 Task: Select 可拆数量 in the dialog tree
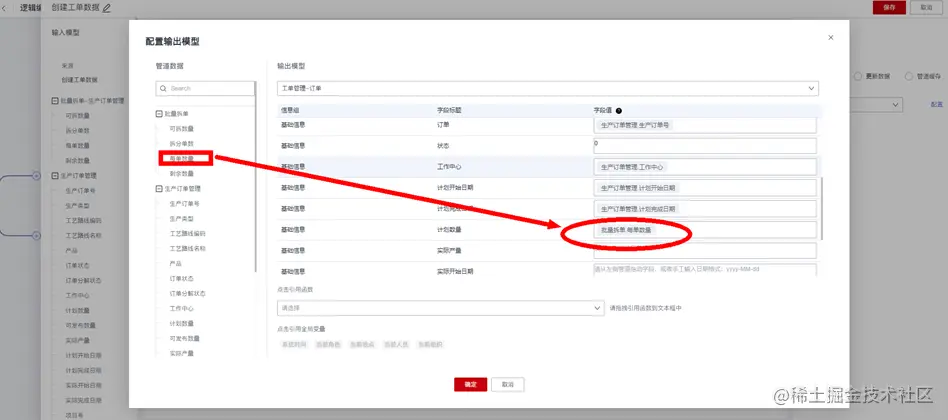click(181, 129)
